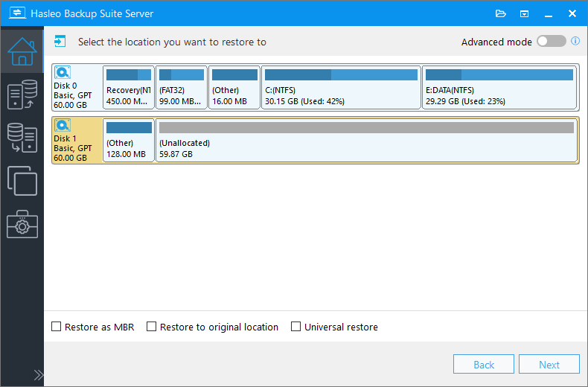588x387 pixels.
Task: Expand the sidebar with double chevron
Action: 38,374
